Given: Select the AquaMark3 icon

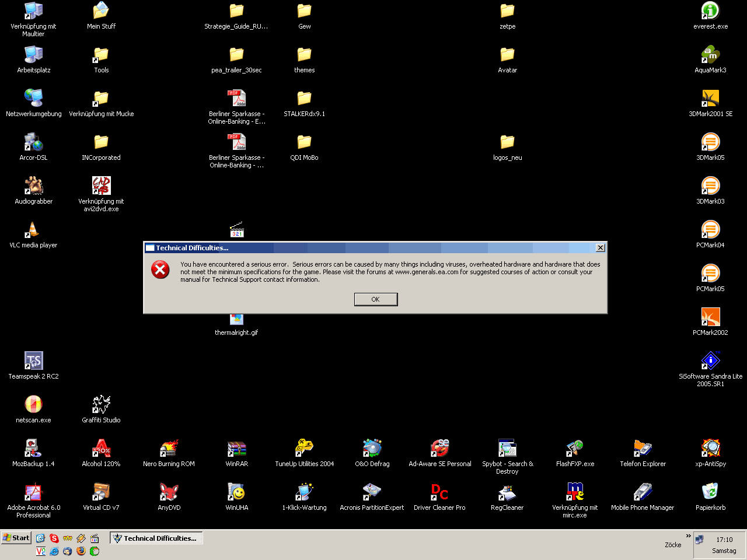Looking at the screenshot, I should tap(710, 60).
